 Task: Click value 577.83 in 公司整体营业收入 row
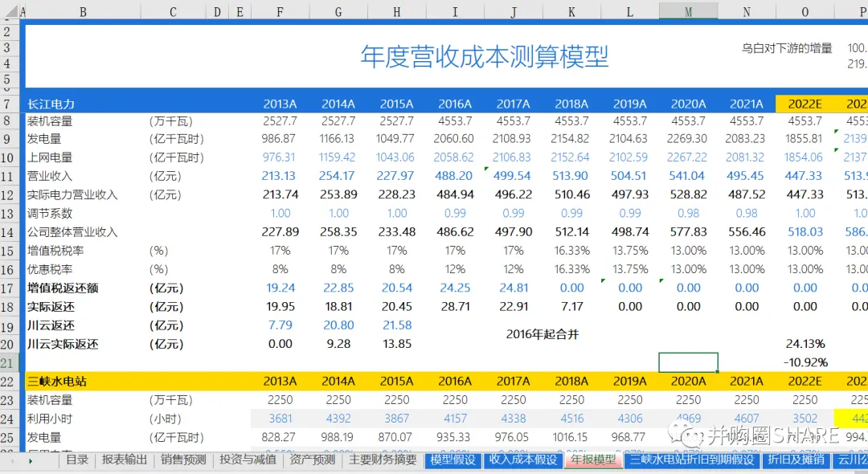click(x=687, y=232)
